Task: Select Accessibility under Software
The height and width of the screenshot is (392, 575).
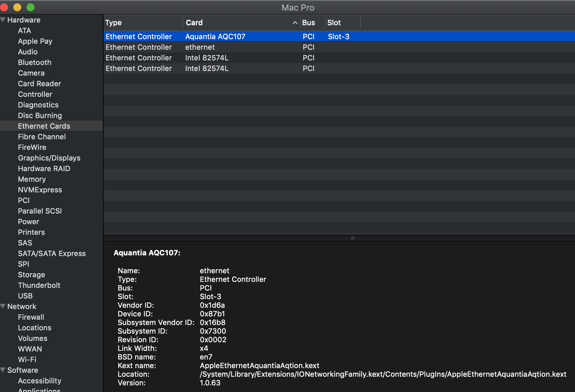Action: pos(40,381)
